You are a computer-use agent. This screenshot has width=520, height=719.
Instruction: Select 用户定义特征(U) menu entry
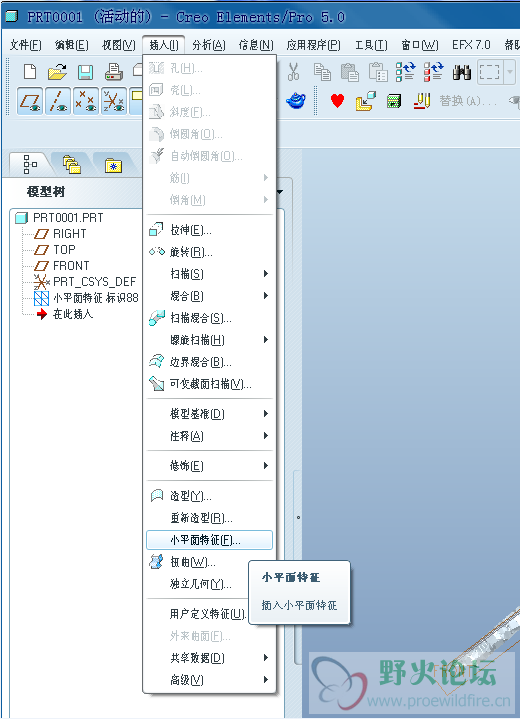coord(198,614)
